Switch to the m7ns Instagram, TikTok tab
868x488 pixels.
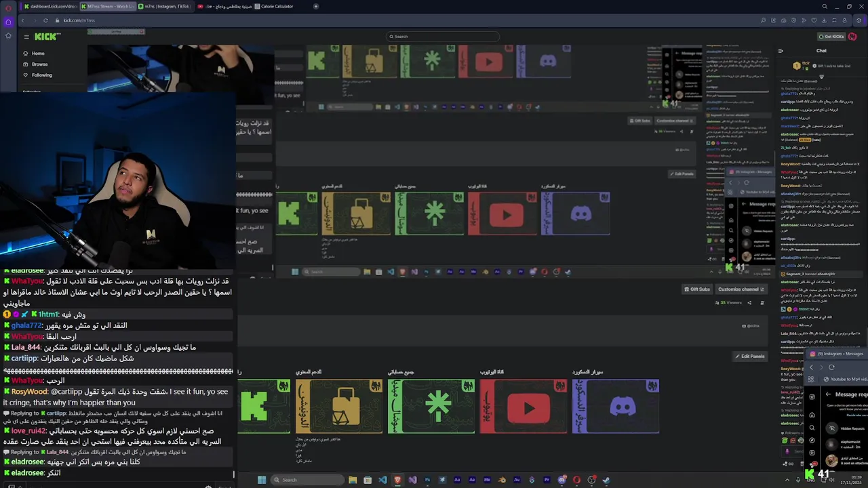pos(165,6)
